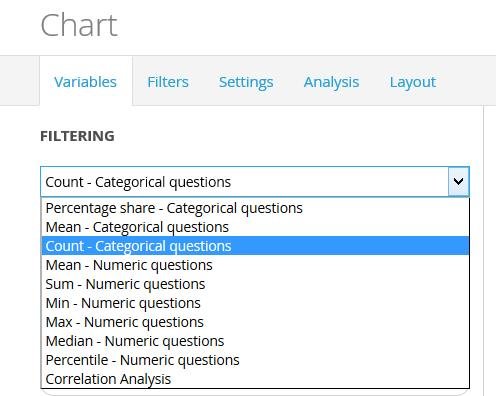Click the Chart page heading
This screenshot has width=496, height=396.
pyautogui.click(x=79, y=25)
